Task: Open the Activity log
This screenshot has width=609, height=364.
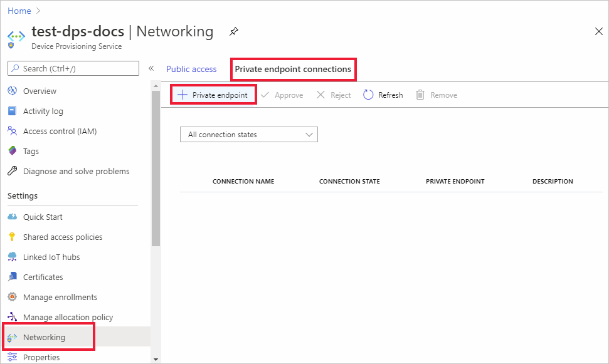Action: point(43,111)
